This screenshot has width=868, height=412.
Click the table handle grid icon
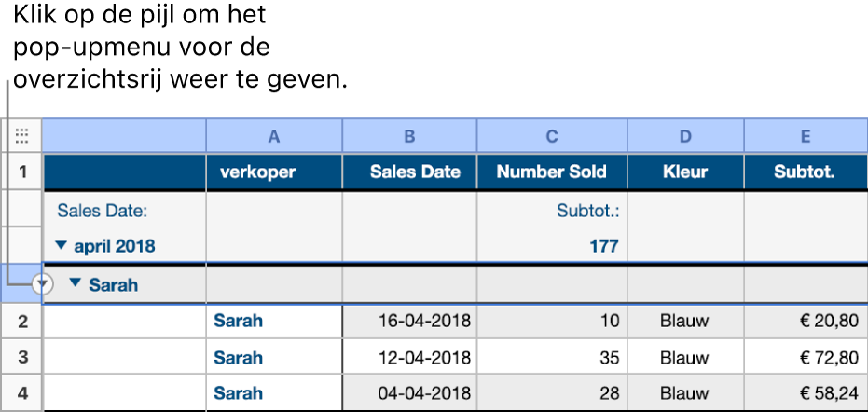click(21, 135)
